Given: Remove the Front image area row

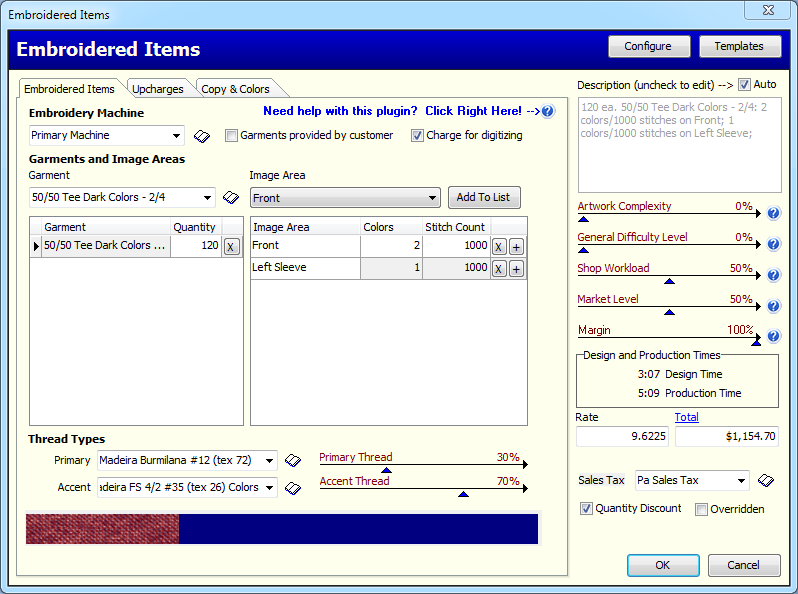Looking at the screenshot, I should click(x=499, y=246).
